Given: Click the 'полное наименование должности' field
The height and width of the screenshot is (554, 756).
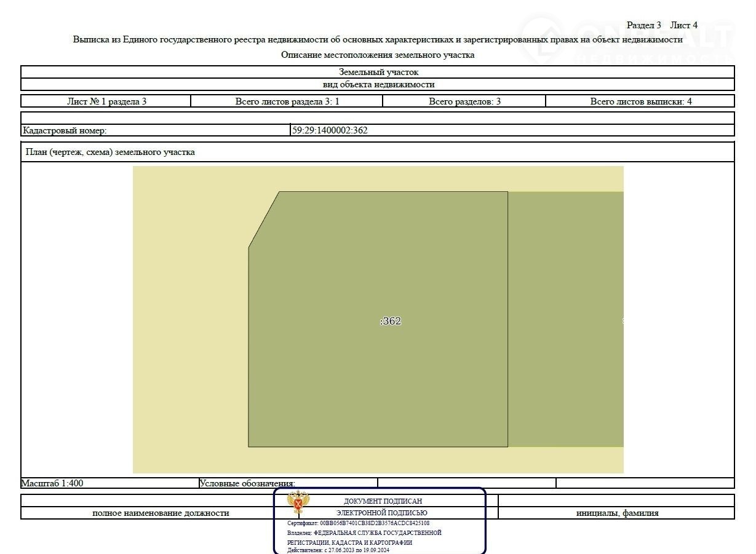Looking at the screenshot, I should [x=161, y=513].
